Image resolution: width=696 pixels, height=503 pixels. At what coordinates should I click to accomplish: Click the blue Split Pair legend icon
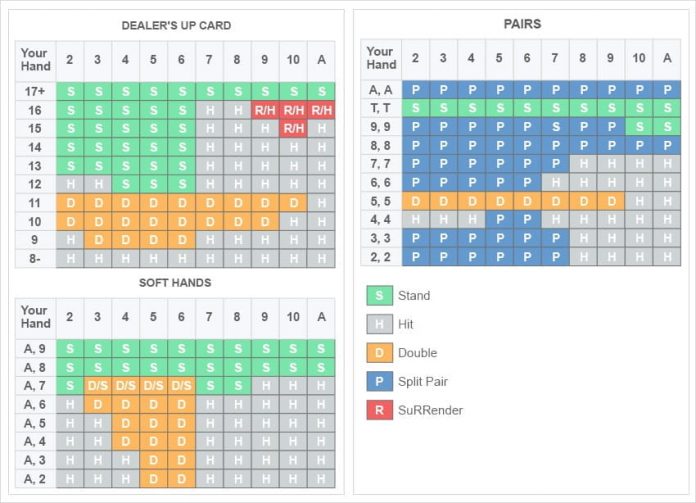point(380,381)
